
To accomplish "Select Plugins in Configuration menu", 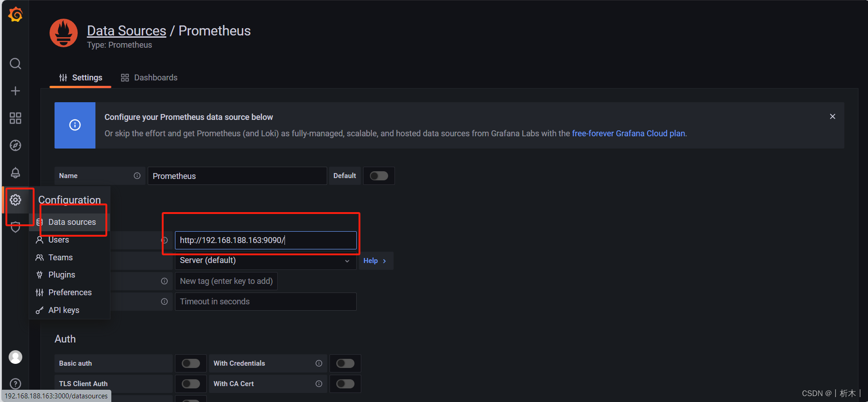I will (70, 275).
